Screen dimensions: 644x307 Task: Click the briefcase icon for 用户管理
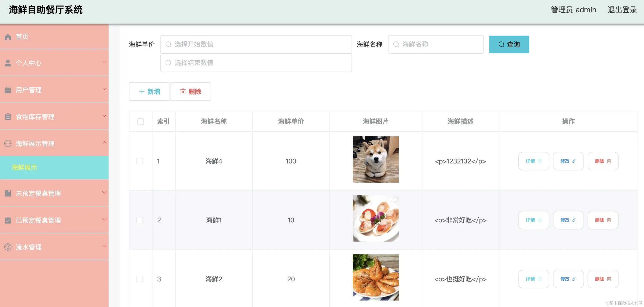tap(8, 90)
